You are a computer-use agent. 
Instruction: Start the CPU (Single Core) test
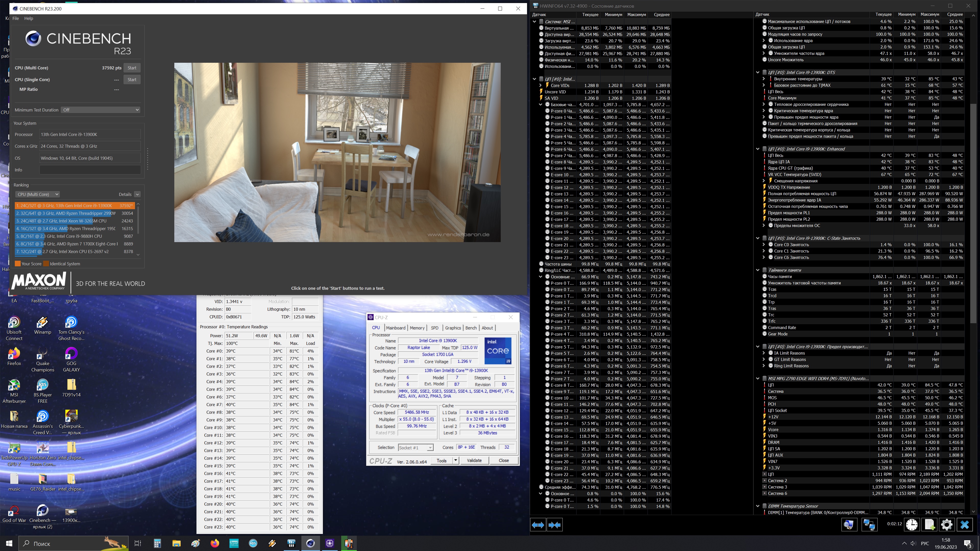pyautogui.click(x=132, y=80)
